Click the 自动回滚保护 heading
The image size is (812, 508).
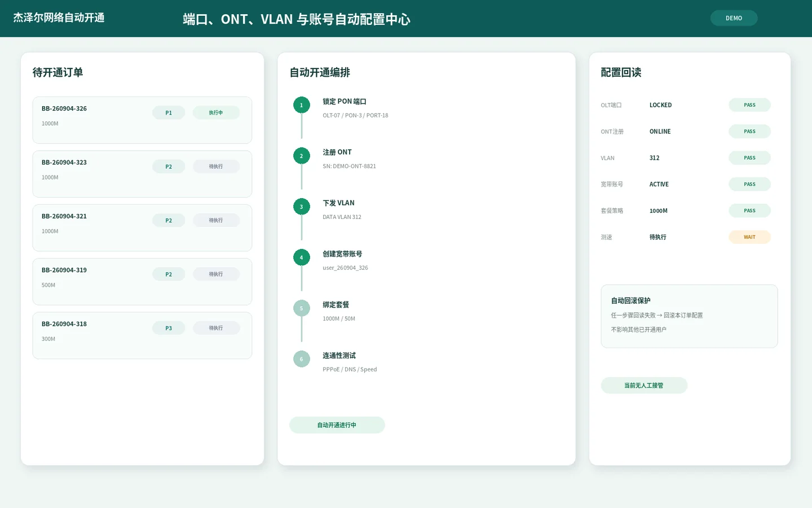coord(630,301)
